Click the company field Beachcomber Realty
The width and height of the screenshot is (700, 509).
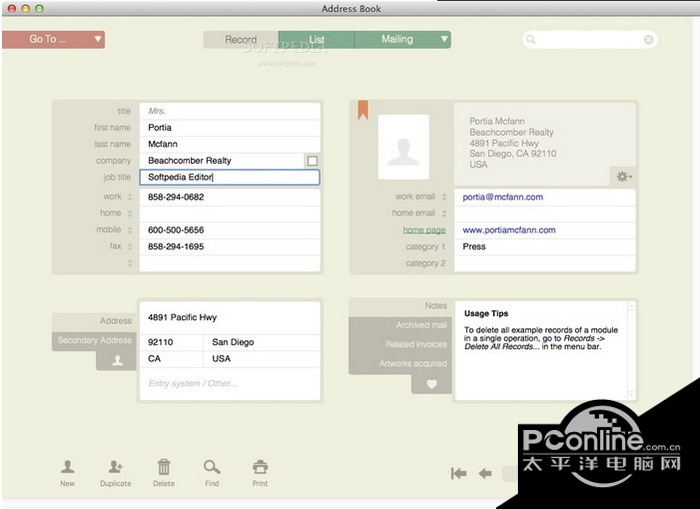coord(222,161)
